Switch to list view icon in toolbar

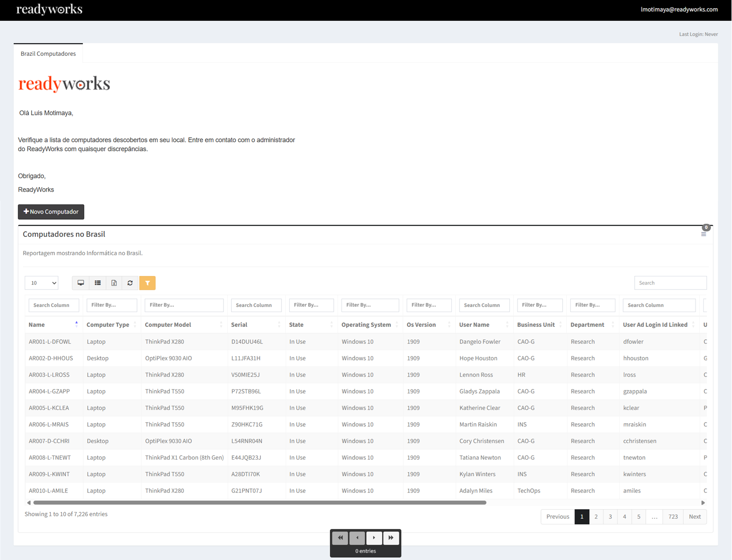point(97,283)
